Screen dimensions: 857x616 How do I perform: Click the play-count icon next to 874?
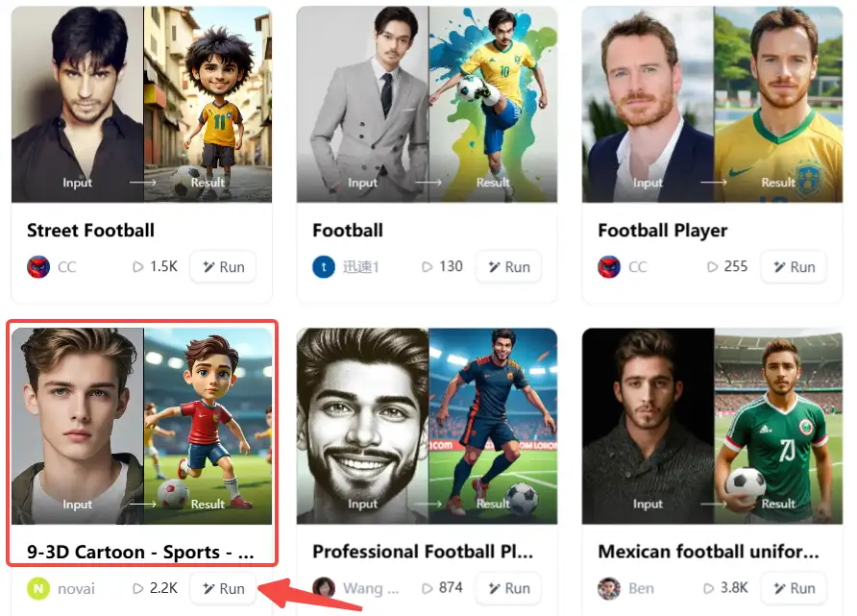[427, 588]
